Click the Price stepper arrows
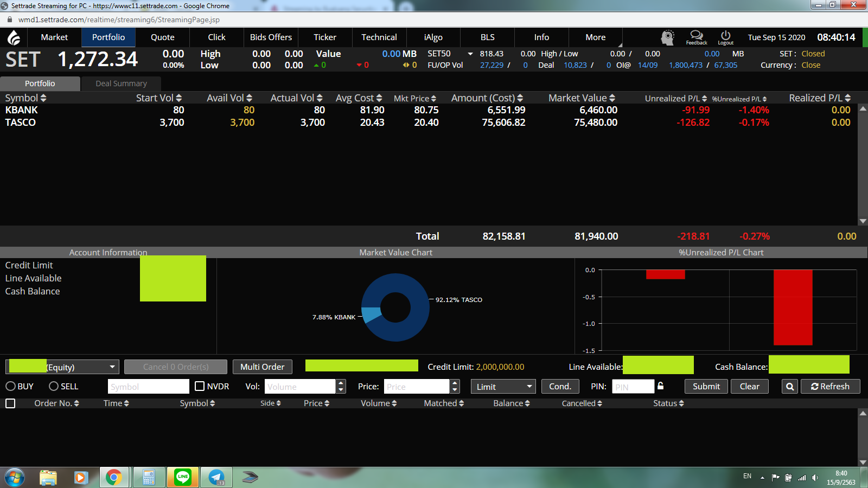The width and height of the screenshot is (868, 488). click(x=455, y=387)
